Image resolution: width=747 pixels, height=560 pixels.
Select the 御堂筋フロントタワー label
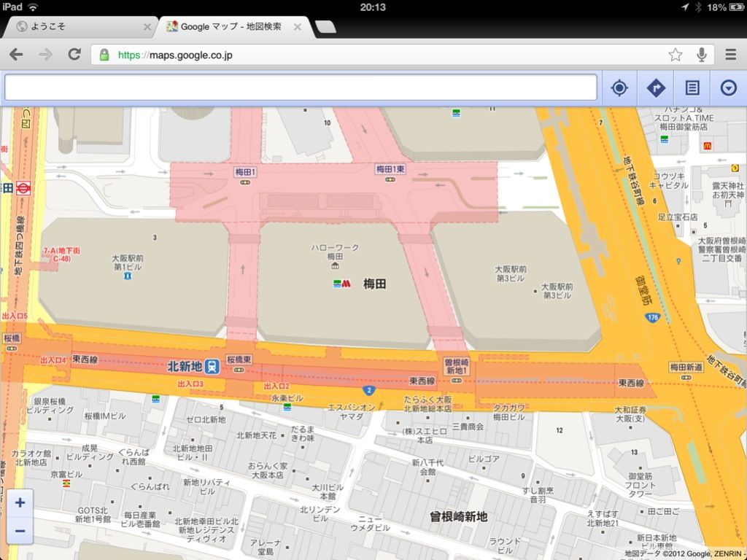tap(640, 485)
